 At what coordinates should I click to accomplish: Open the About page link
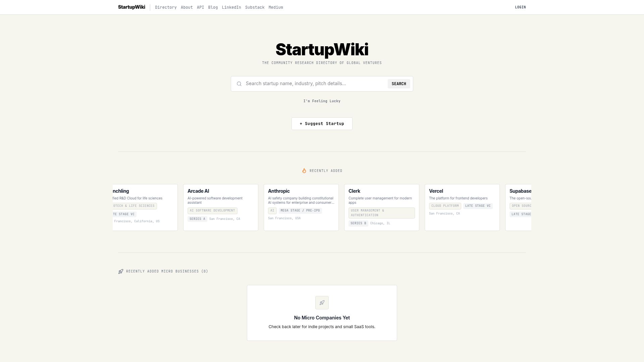point(187,7)
